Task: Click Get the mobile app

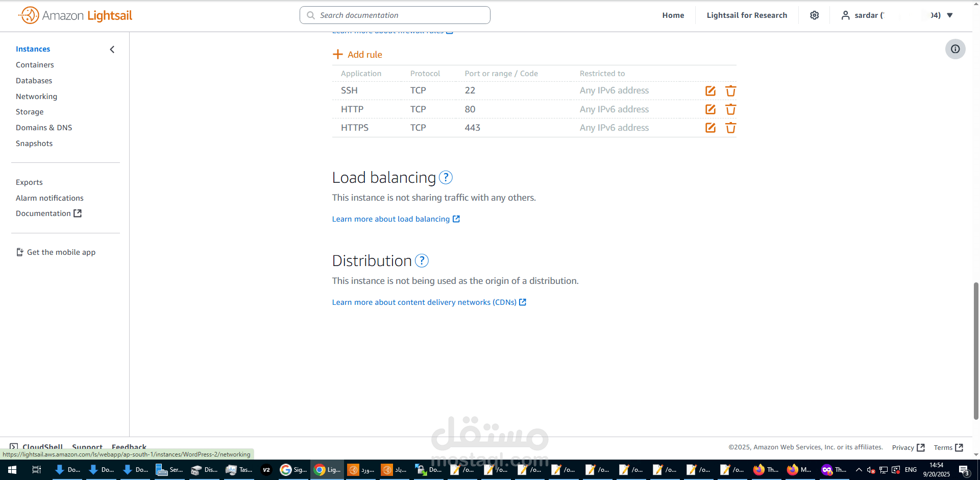Action: click(x=56, y=252)
